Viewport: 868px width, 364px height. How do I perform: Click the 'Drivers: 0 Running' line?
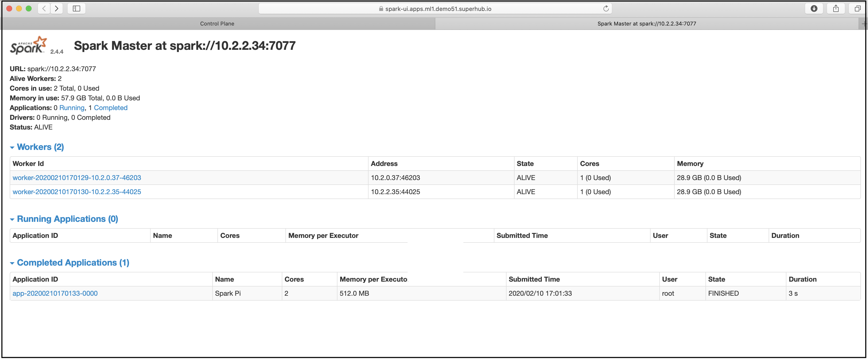[60, 118]
